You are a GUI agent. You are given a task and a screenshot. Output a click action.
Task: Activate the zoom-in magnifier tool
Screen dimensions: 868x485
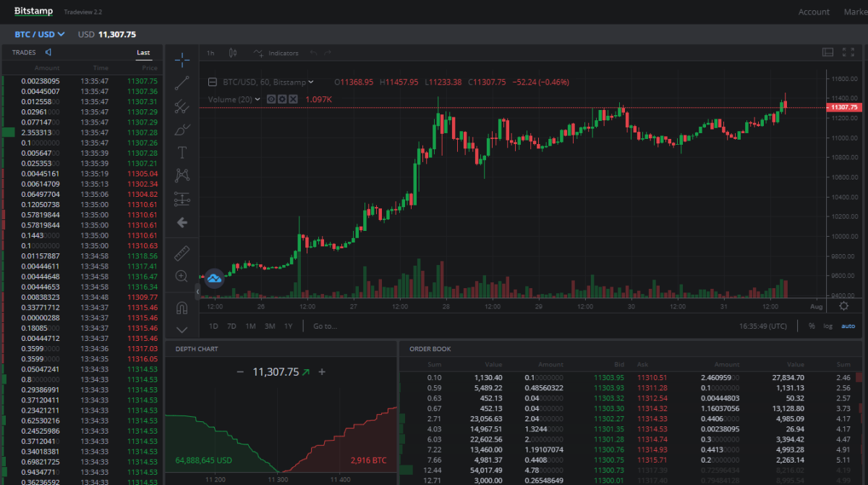[182, 276]
